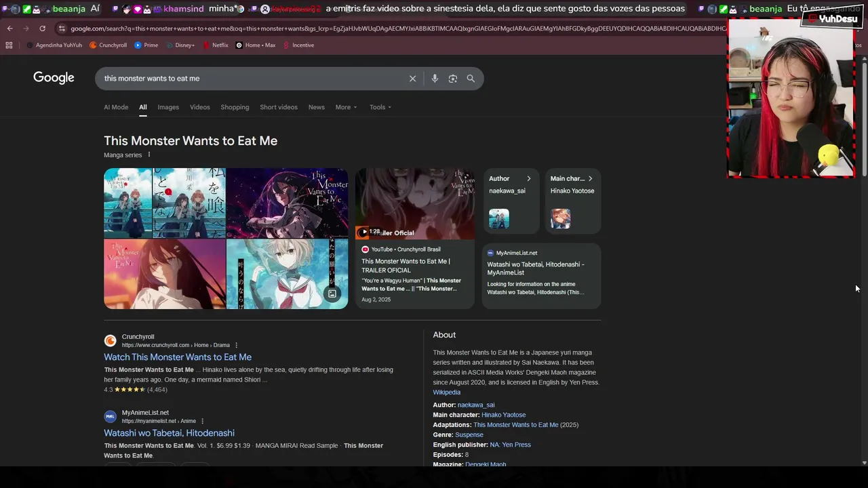
Task: Expand the Main character card arrow
Action: pyautogui.click(x=590, y=179)
